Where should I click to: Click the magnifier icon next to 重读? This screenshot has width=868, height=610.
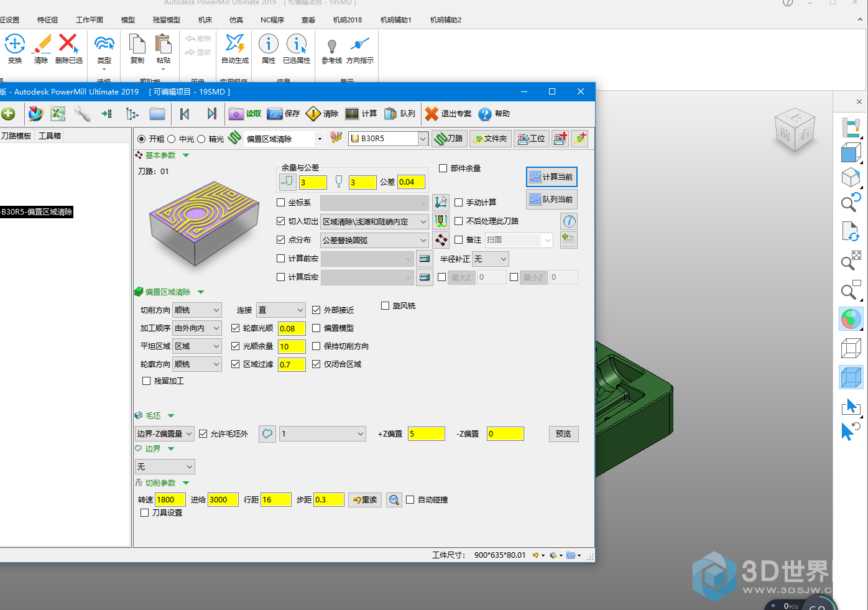(394, 500)
